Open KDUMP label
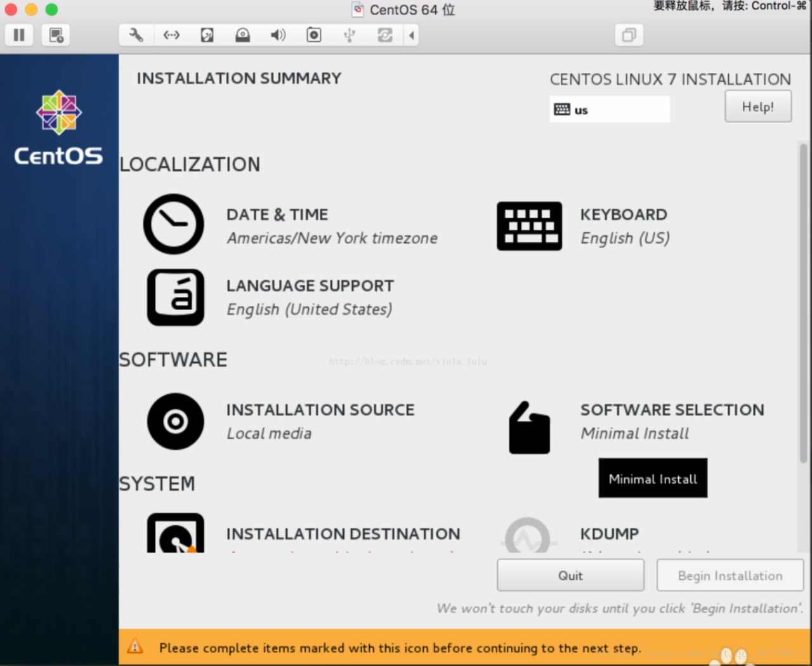Image resolution: width=812 pixels, height=666 pixels. 610,534
